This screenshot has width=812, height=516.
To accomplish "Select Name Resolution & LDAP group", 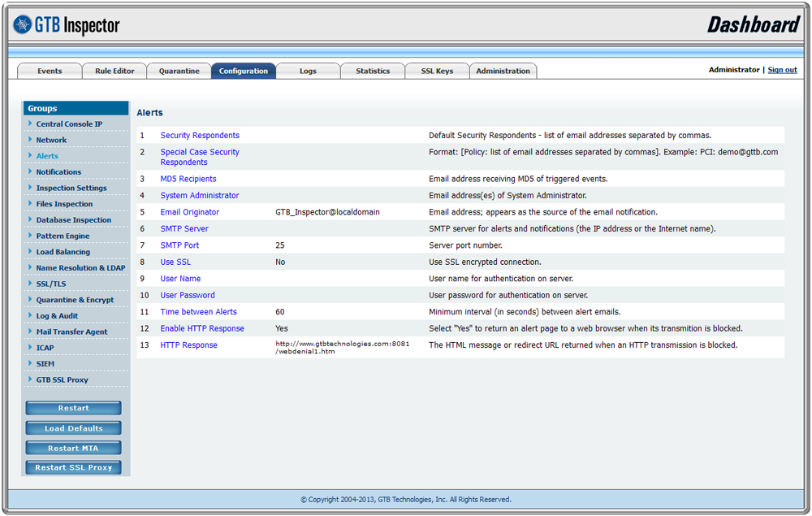I will (80, 268).
